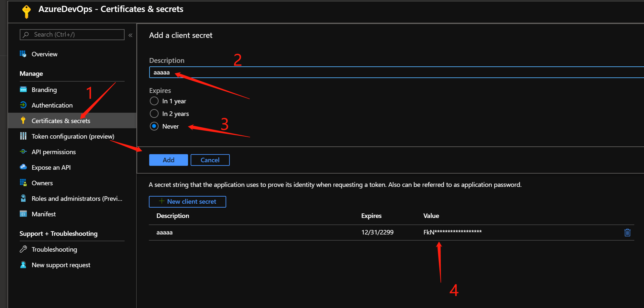Collapse the sidebar with the double chevron
This screenshot has width=644, height=308.
(130, 35)
